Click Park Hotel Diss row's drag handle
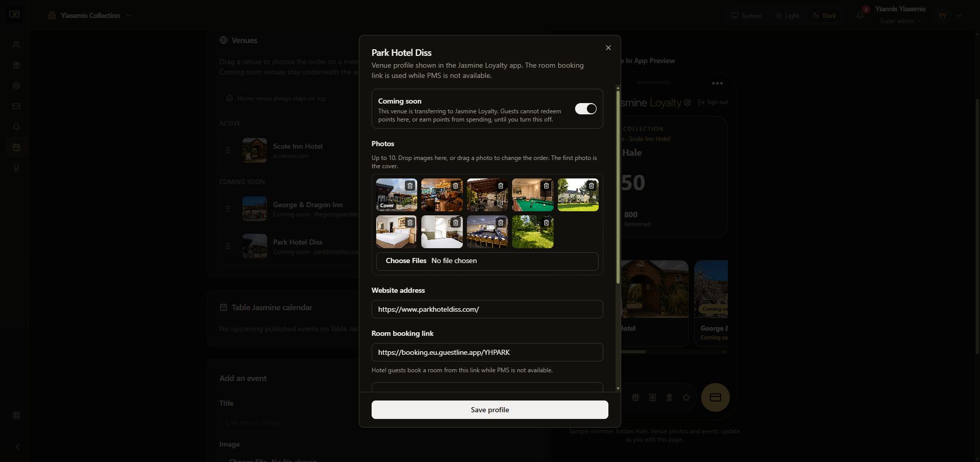 pos(228,246)
